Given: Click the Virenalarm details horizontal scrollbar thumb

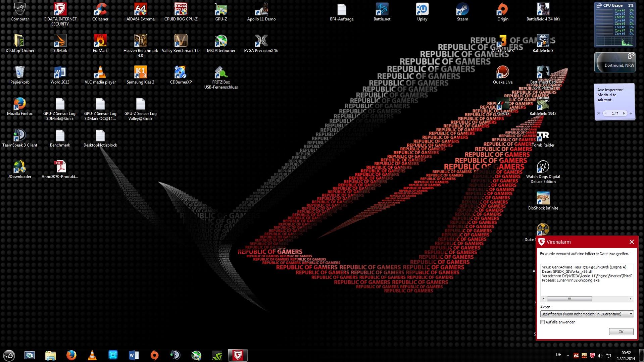Looking at the screenshot, I should pyautogui.click(x=569, y=299).
